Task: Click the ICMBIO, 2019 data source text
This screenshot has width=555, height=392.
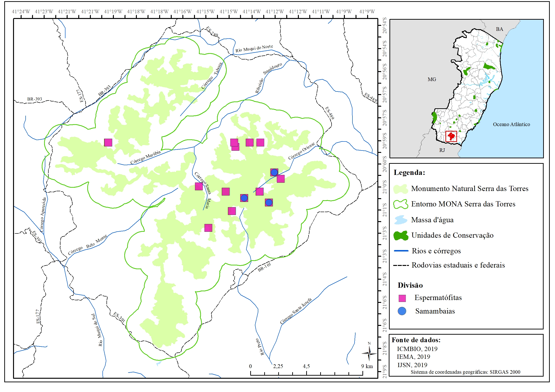Action: tap(417, 349)
